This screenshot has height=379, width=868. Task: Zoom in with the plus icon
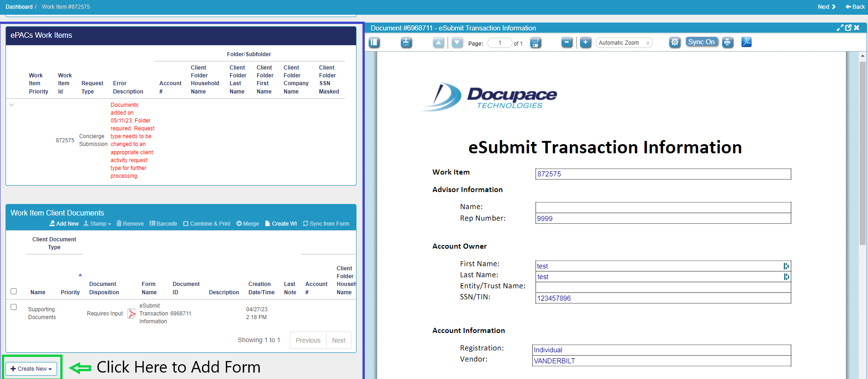tap(585, 42)
